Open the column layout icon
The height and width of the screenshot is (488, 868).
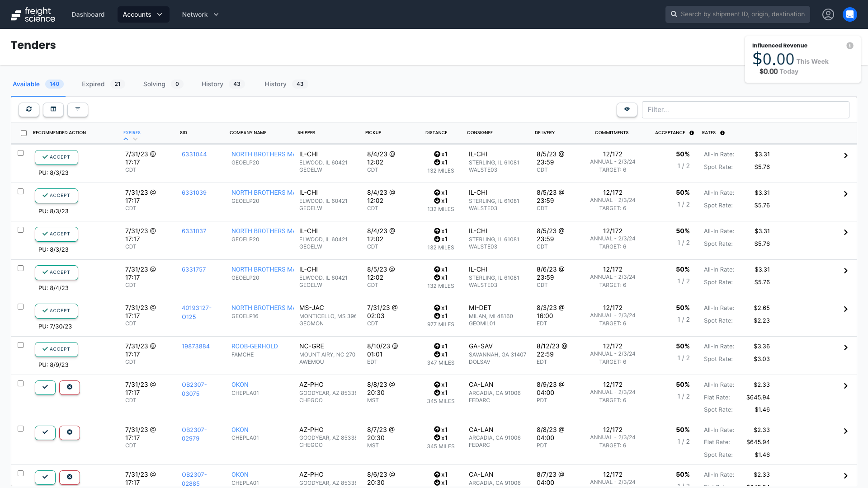pos(53,110)
